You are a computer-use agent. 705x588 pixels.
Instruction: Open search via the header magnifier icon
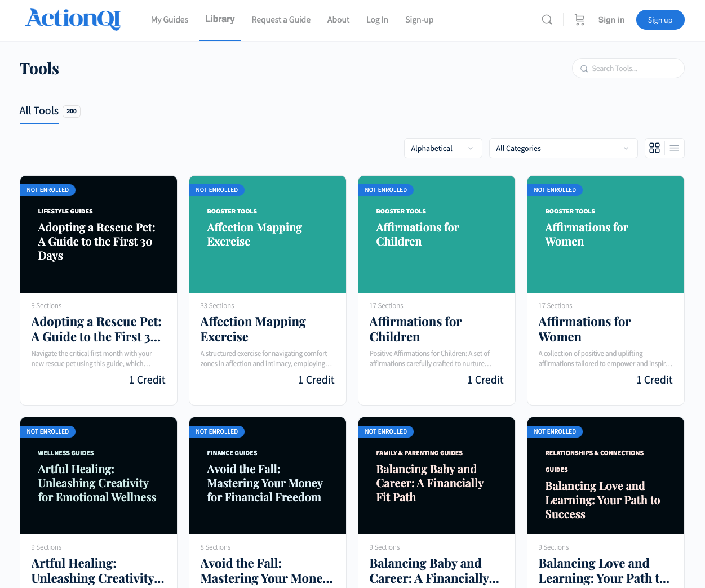[x=547, y=20]
